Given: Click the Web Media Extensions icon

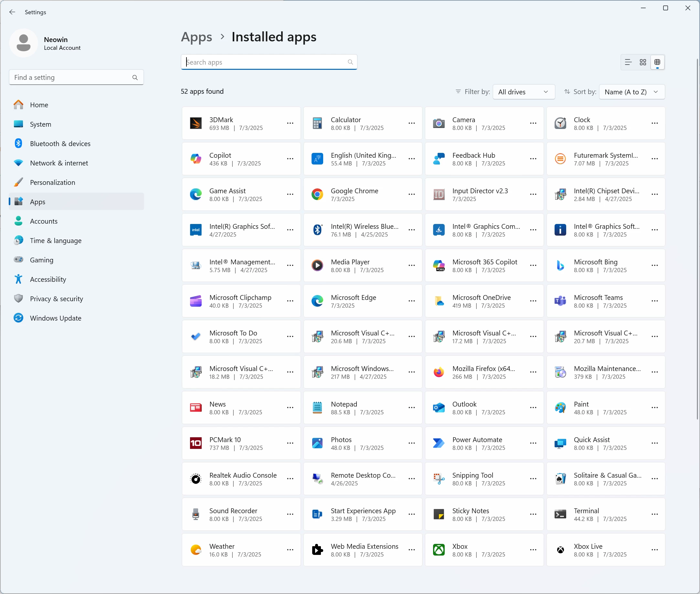Looking at the screenshot, I should [x=317, y=550].
